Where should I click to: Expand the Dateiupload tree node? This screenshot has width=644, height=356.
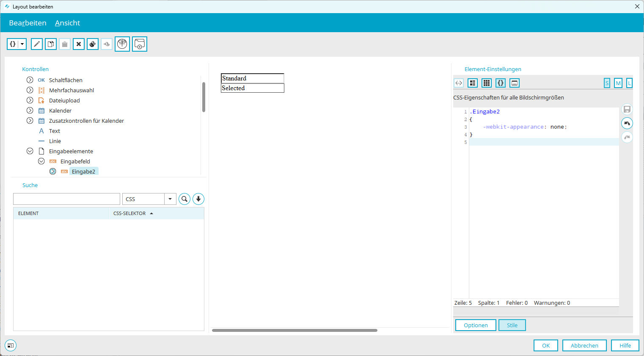point(30,100)
